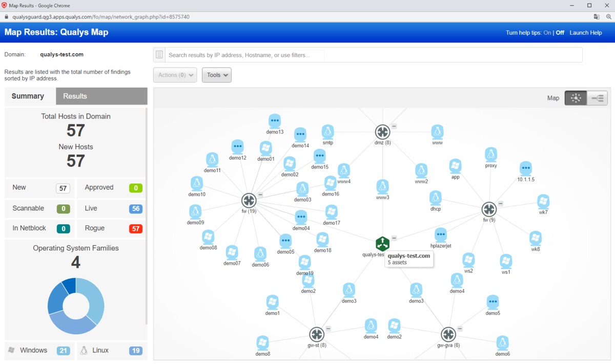Filter by New hosts count 57

tap(63, 188)
